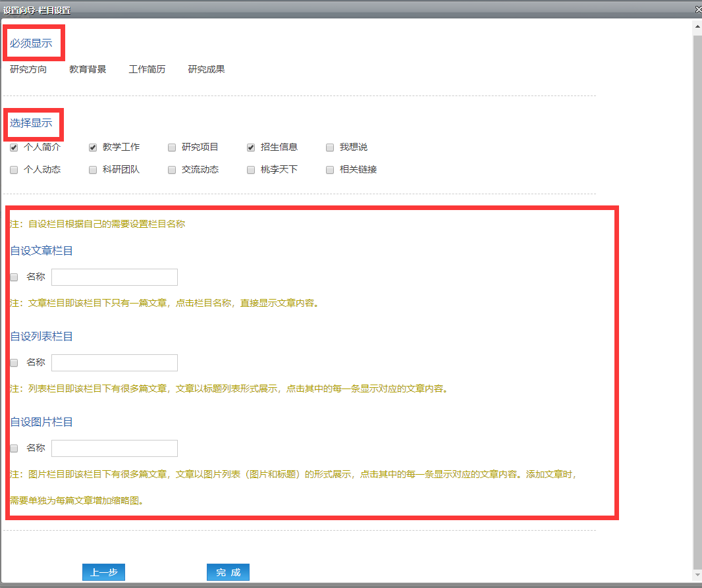Focus the 自设列表栏目 name text box
This screenshot has width=702, height=588.
point(115,363)
